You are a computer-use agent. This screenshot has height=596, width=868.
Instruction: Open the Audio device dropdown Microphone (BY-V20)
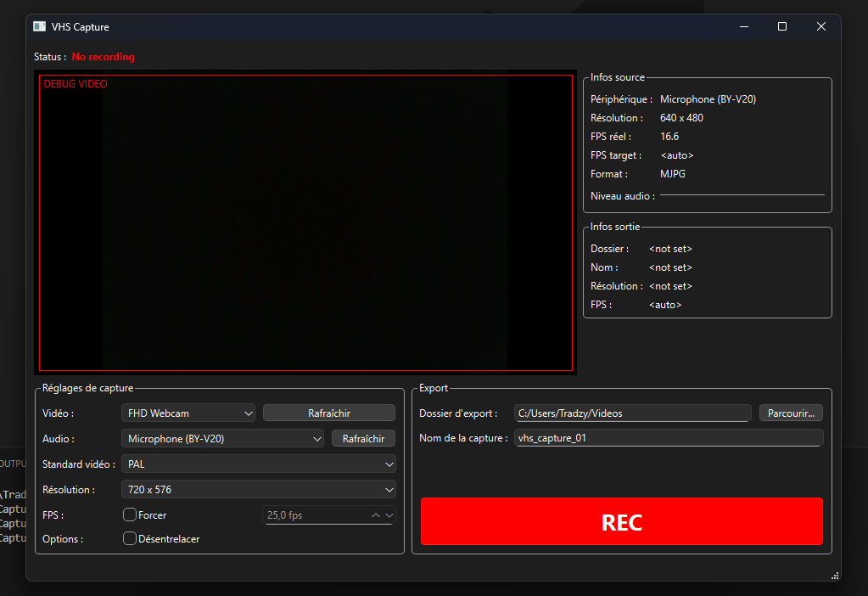(x=222, y=439)
